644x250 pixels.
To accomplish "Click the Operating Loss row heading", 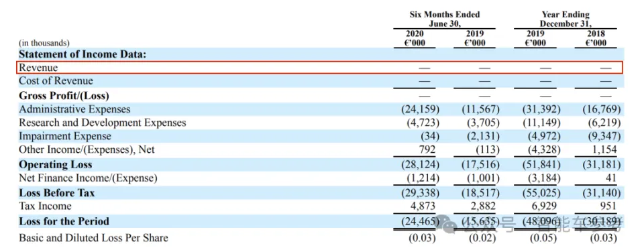I will [56, 165].
